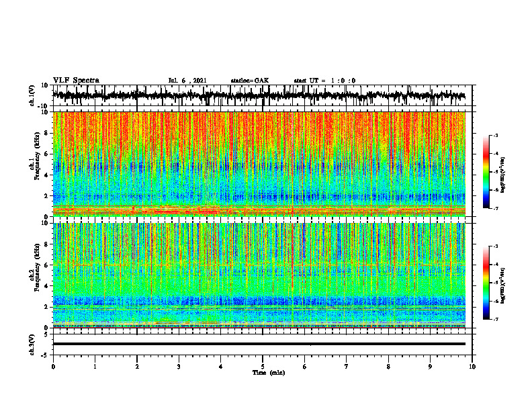
Task: Click the '2' kHz tick of ch.2 spectrogram
Action: coord(46,307)
